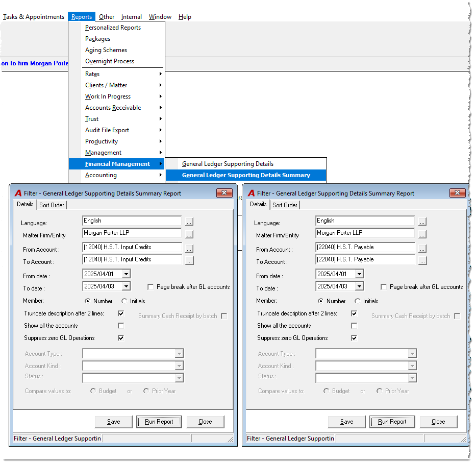Click Matter Firm/Entity browse button in left dialog

click(189, 234)
